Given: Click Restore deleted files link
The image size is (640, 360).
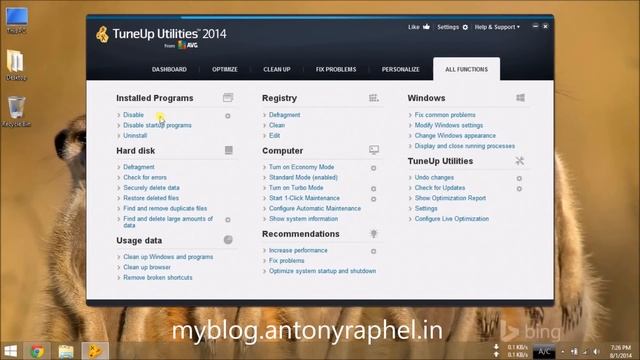Looking at the screenshot, I should [151, 198].
